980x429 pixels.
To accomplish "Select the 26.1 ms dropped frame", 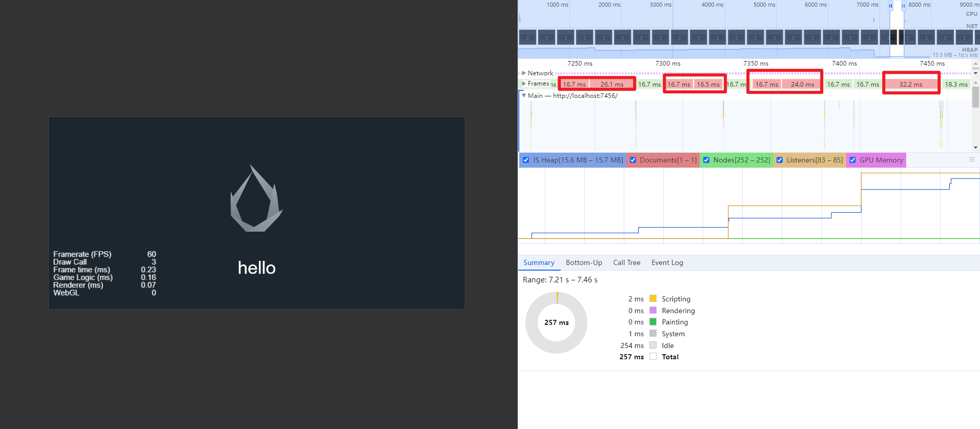I will click(611, 84).
